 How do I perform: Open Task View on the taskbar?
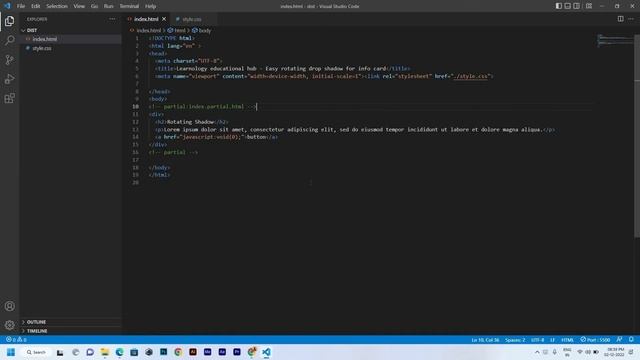pyautogui.click(x=60, y=352)
